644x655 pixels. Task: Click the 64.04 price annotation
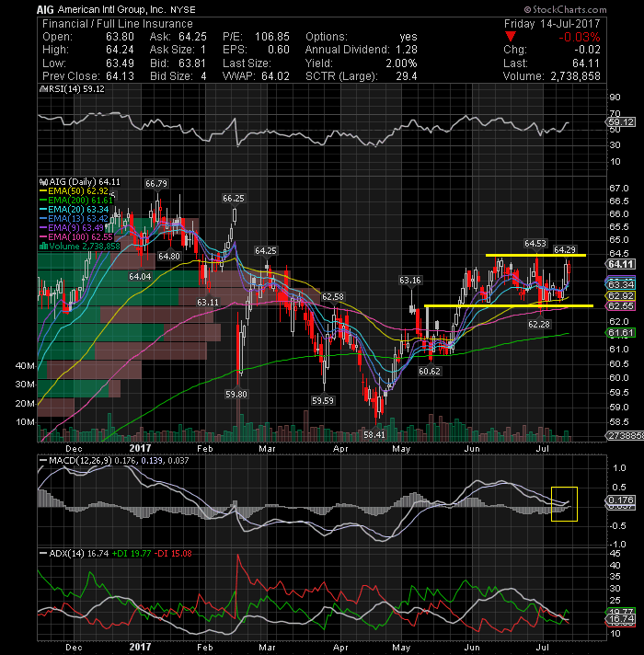tap(140, 276)
